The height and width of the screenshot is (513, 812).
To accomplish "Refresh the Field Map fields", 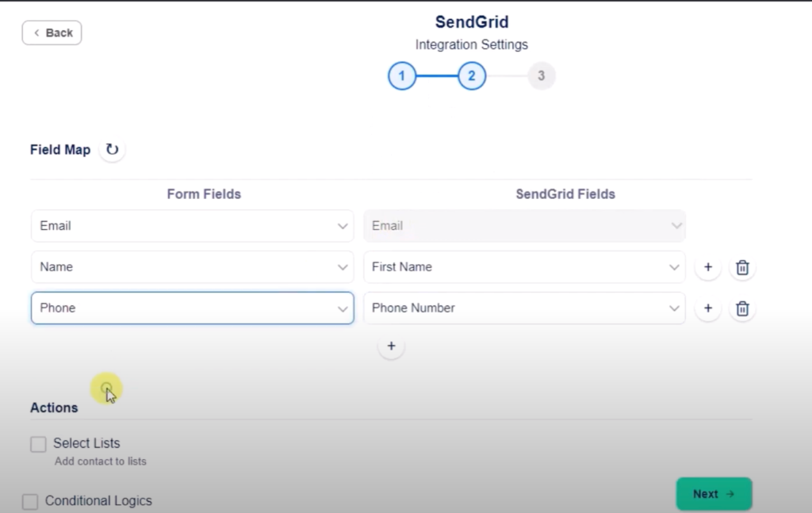I will [112, 149].
